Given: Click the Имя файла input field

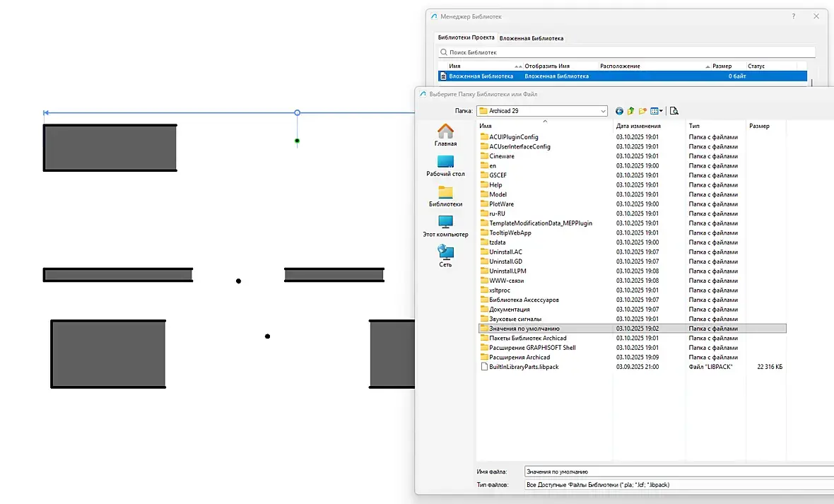Looking at the screenshot, I should pos(679,471).
